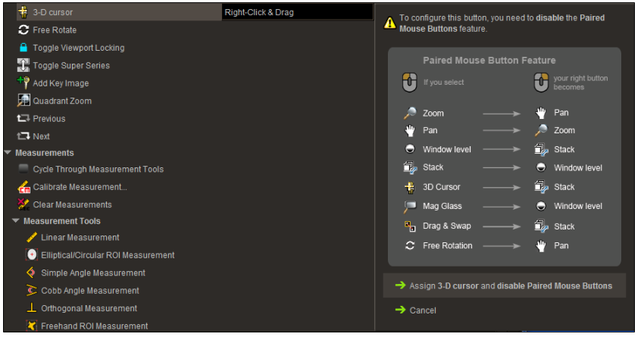644x340 pixels.
Task: Click the Calibrate Measurement icon
Action: coord(23,187)
